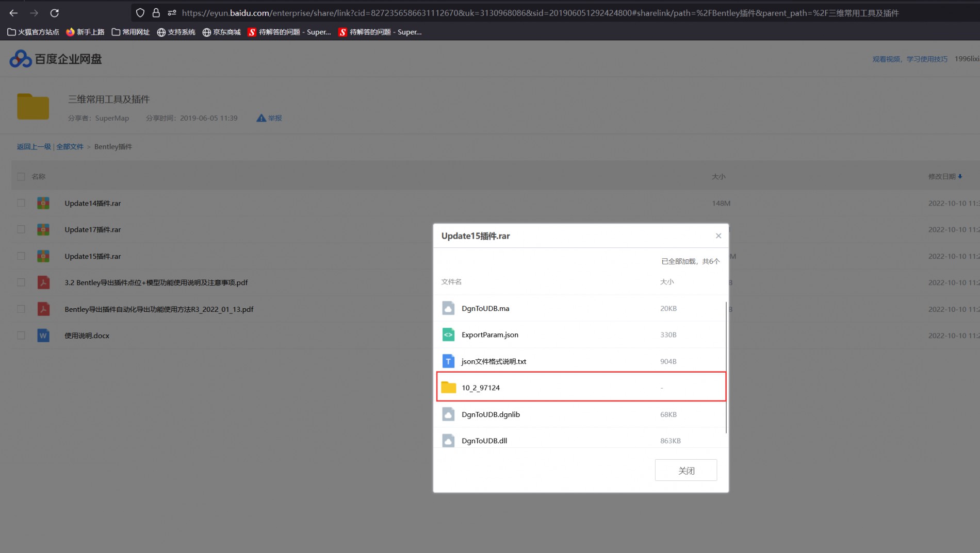
Task: Click the browser reload icon
Action: tap(54, 13)
